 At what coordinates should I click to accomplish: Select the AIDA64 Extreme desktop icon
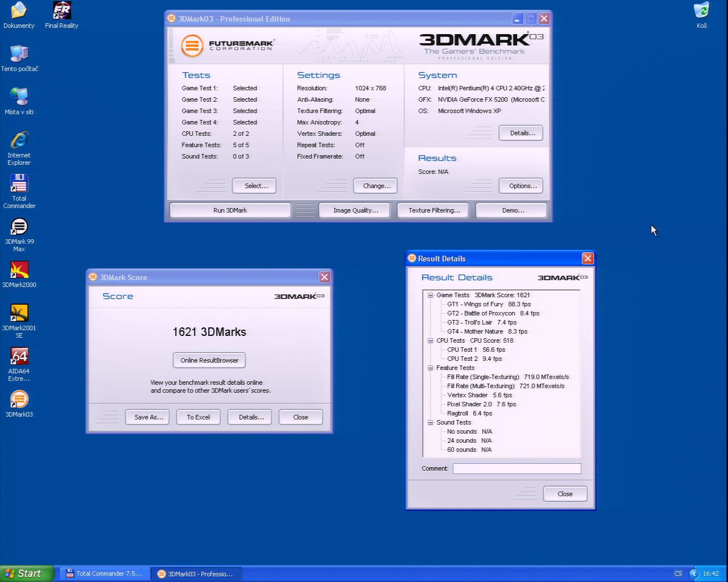[x=19, y=364]
